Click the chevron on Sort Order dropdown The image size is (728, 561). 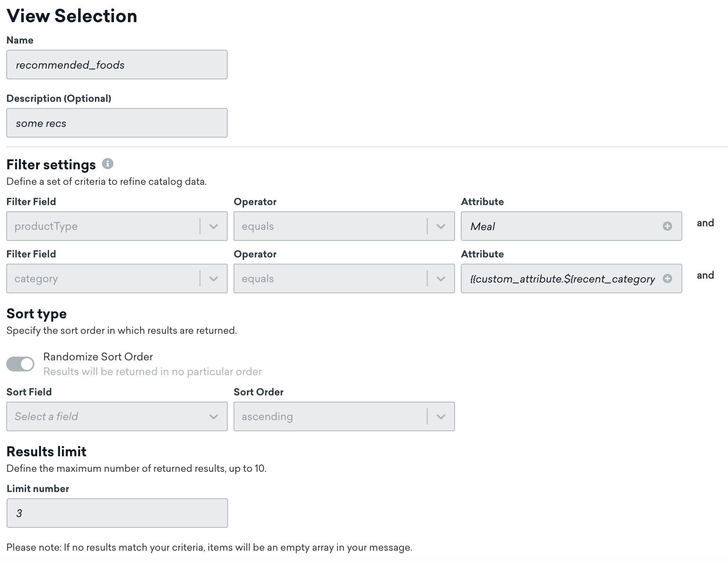(x=441, y=416)
